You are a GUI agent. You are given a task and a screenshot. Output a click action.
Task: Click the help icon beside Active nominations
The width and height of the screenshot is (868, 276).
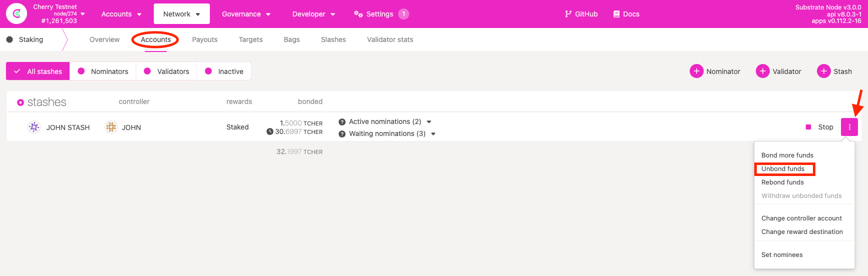coord(342,122)
